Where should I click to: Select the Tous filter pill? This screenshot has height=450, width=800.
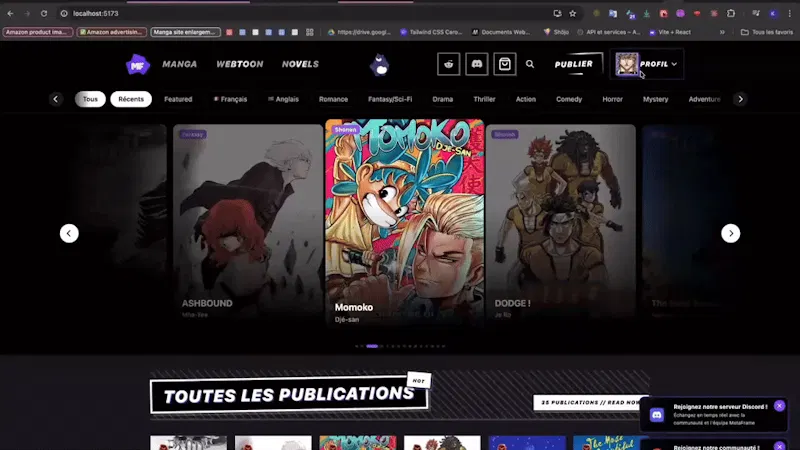[90, 99]
